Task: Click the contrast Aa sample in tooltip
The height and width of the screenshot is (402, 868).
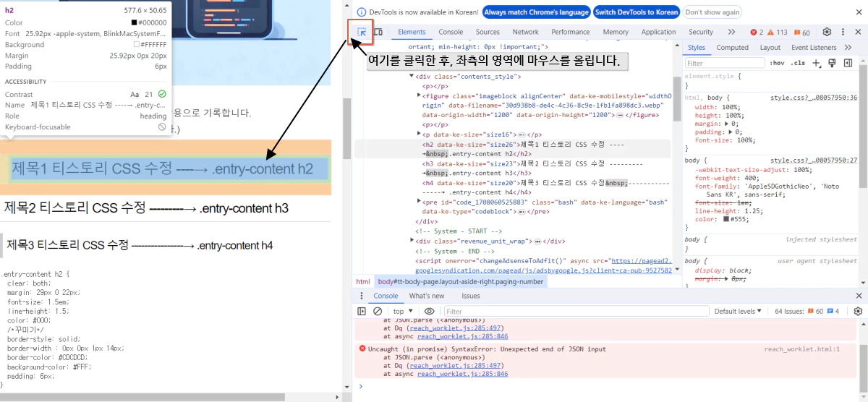Action: coord(135,94)
